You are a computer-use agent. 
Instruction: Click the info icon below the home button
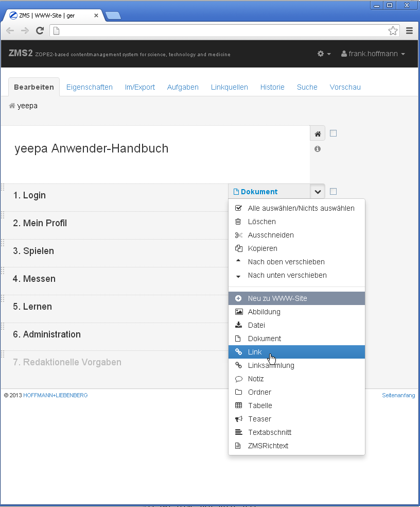coord(318,149)
